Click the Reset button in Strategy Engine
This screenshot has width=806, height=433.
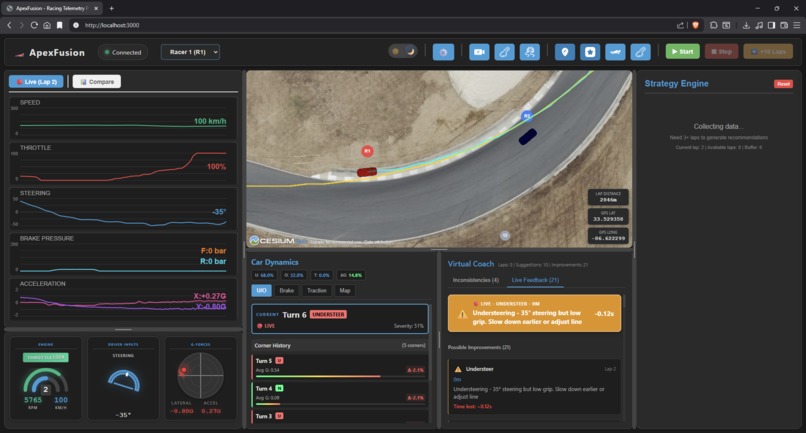pyautogui.click(x=783, y=84)
